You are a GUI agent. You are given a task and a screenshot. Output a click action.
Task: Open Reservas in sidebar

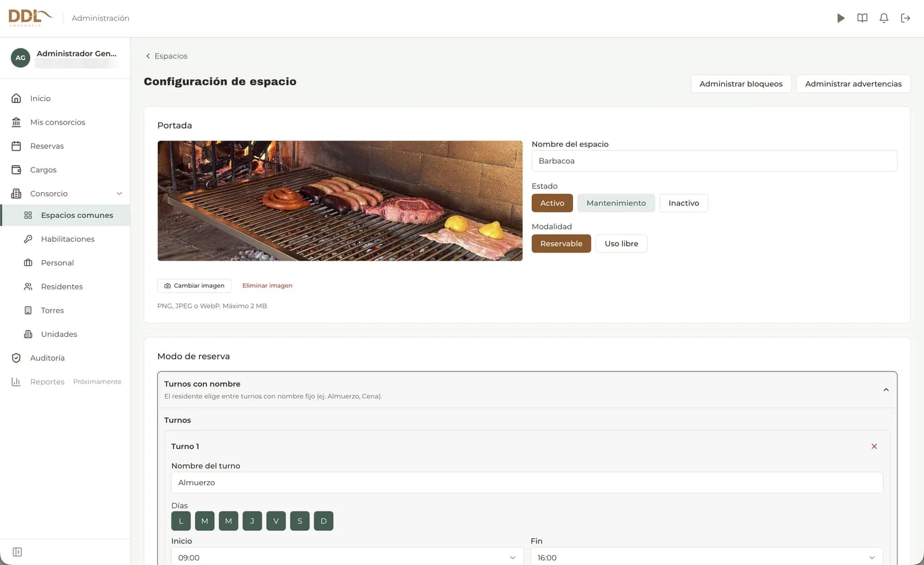(65, 146)
